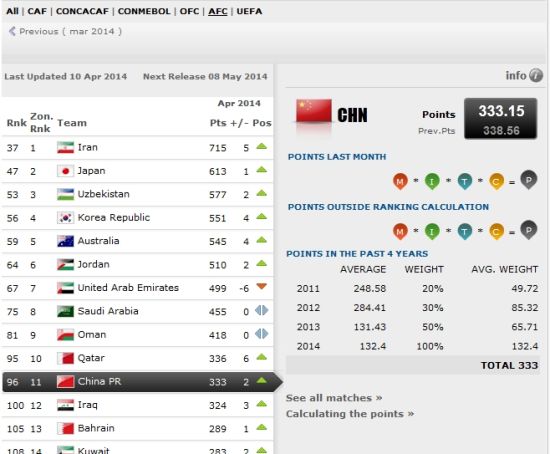The image size is (550, 454).
Task: Click the 333.15 points value box
Action: pos(501,119)
